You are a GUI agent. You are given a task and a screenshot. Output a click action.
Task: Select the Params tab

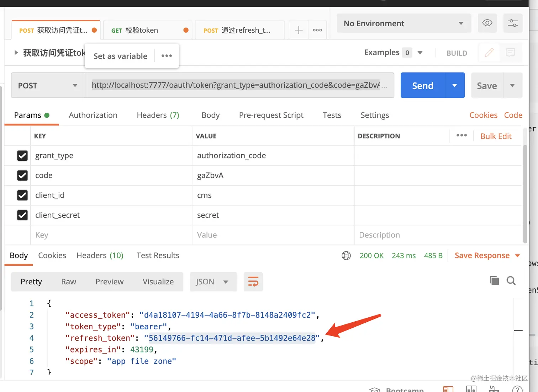(32, 115)
